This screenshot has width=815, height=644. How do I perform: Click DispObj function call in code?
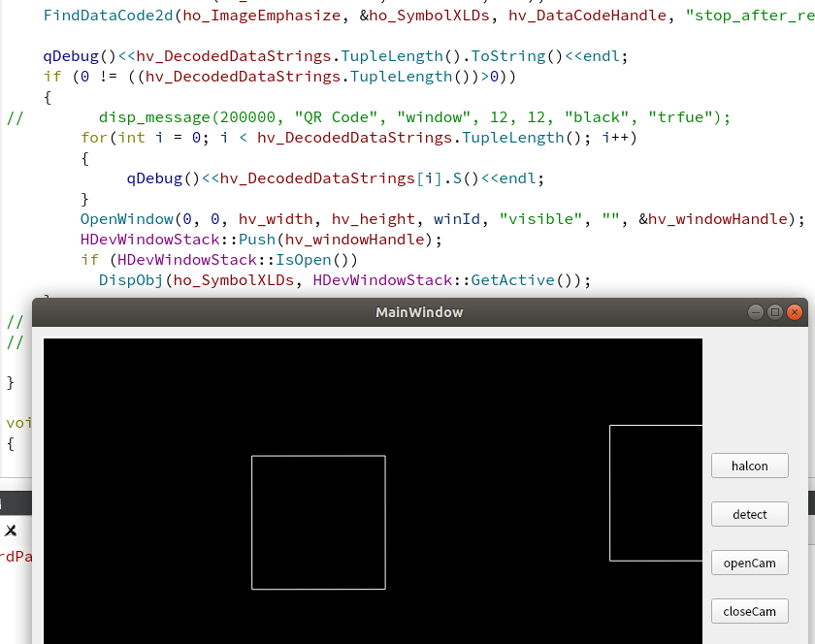132,280
